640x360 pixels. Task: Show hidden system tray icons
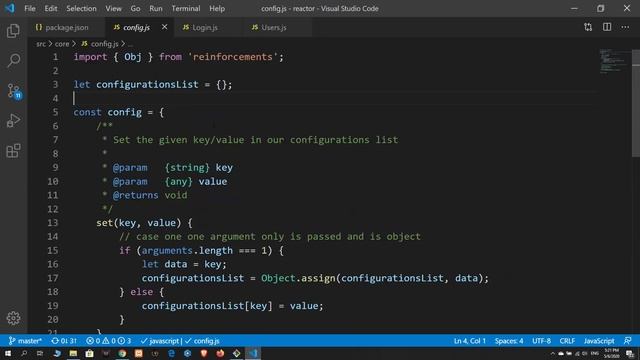(x=553, y=353)
